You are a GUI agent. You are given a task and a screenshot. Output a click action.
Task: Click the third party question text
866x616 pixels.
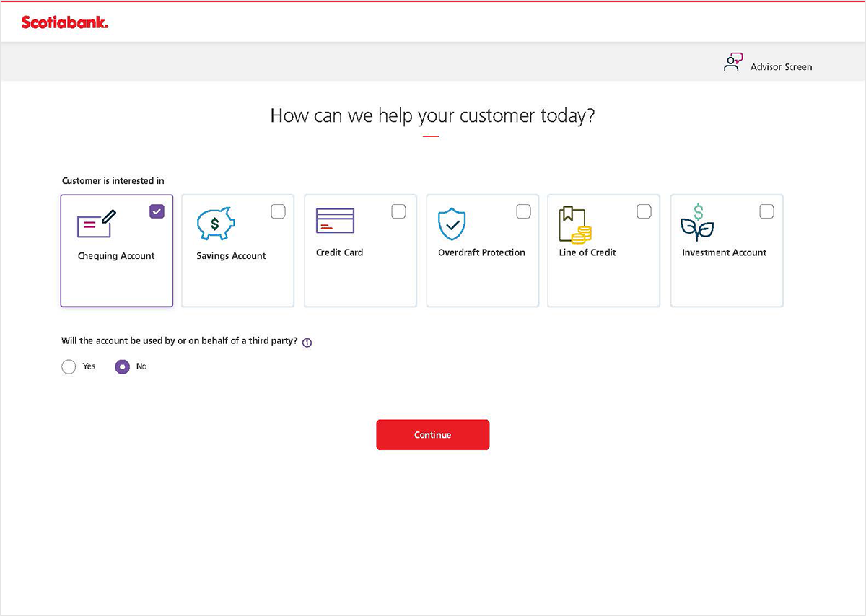pyautogui.click(x=180, y=341)
